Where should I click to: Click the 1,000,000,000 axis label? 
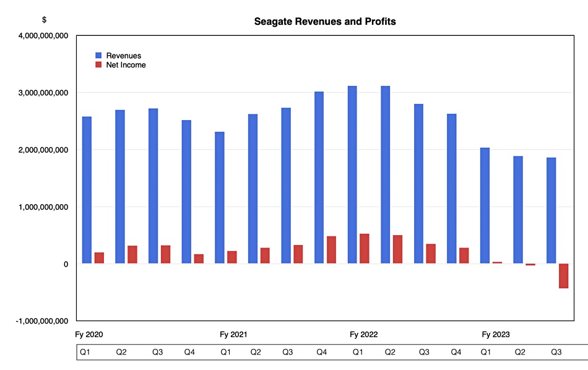[43, 207]
